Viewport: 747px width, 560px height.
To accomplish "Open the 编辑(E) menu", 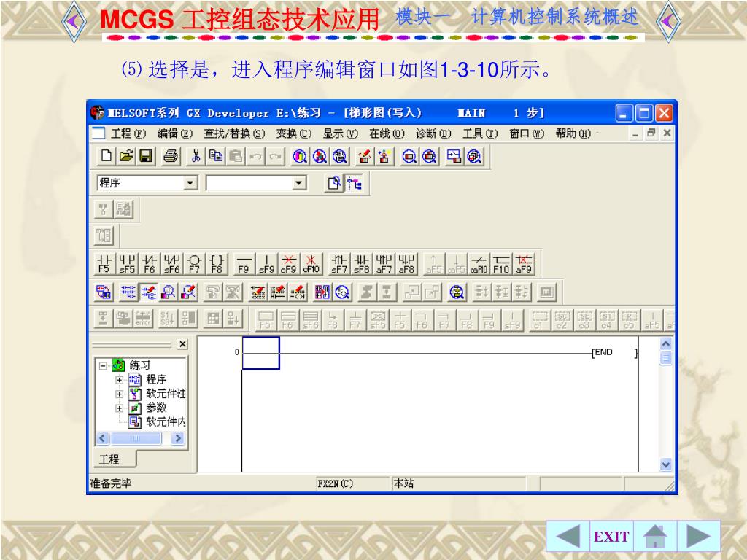I will point(175,134).
